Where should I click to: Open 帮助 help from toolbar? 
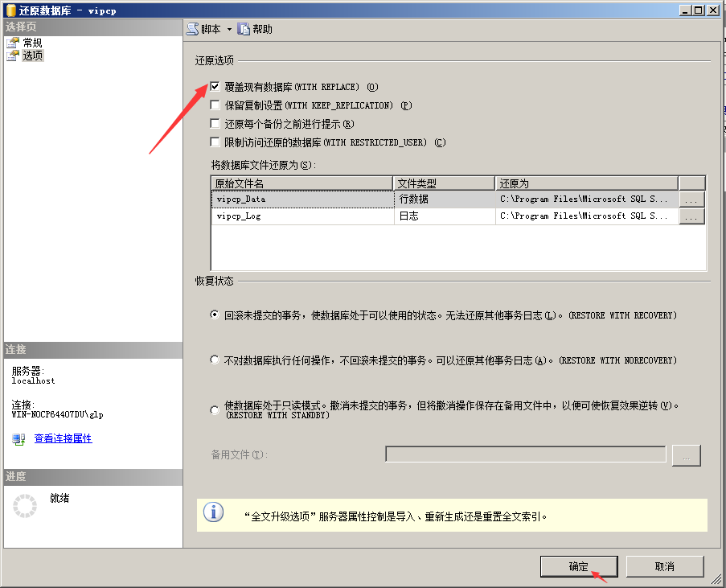[255, 29]
